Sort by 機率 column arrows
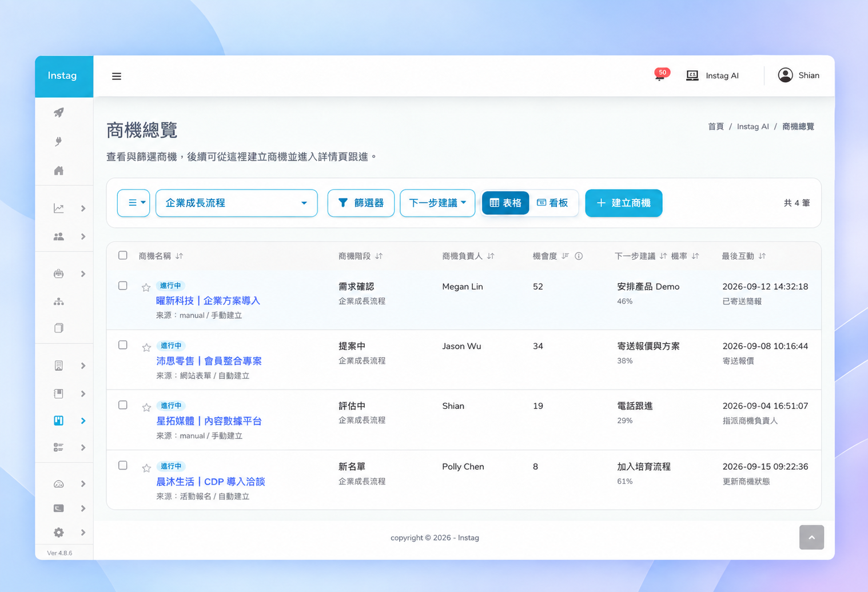Screen dimensions: 868x592 (695, 256)
